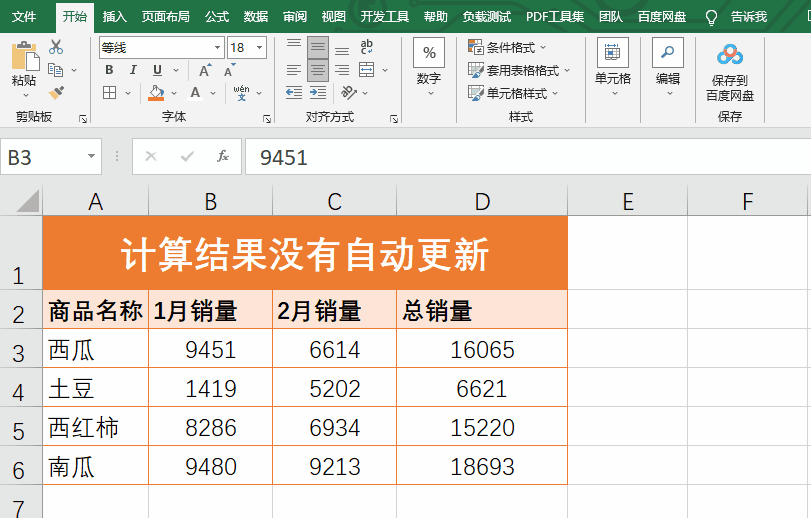This screenshot has height=518, width=811.
Task: Switch to the 插入 tab
Action: [x=114, y=17]
